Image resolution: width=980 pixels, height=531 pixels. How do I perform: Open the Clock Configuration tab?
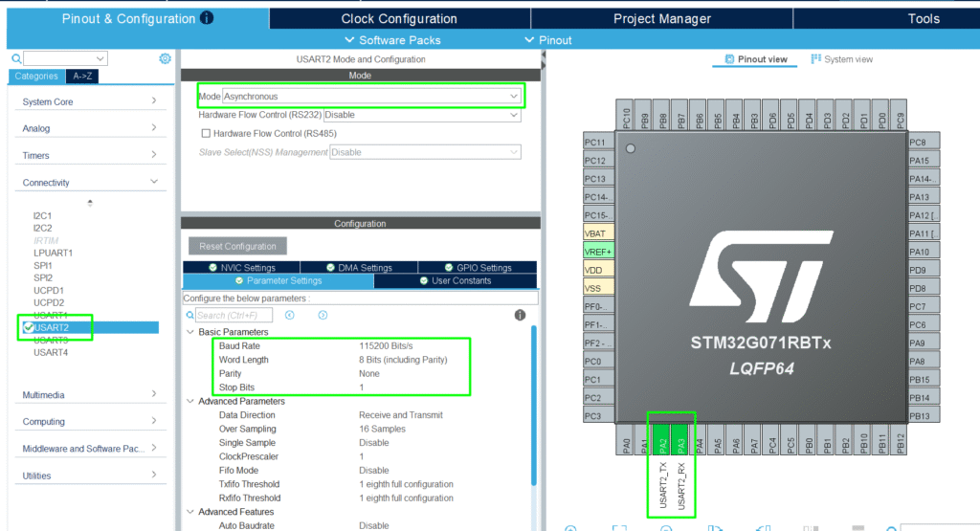click(x=399, y=18)
